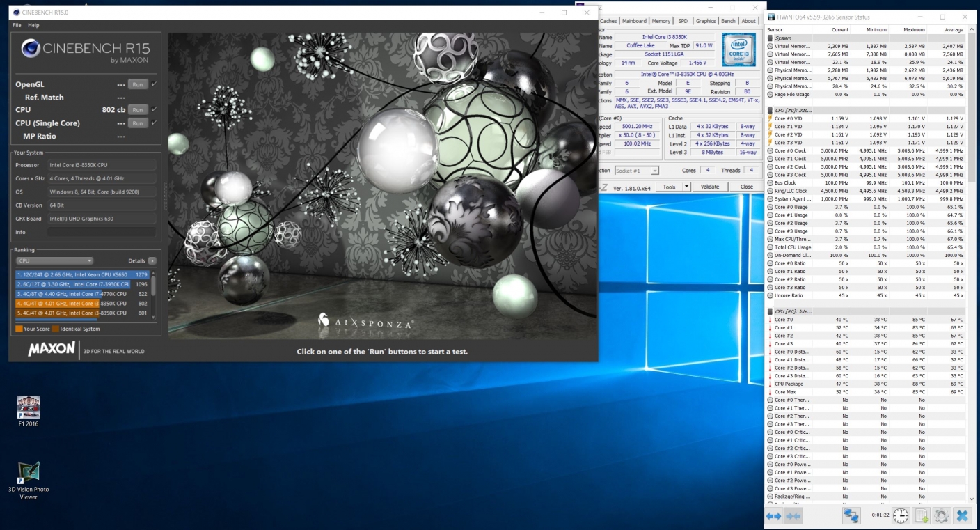Toggle the CPU test checkbox
The image size is (980, 530).
[154, 109]
